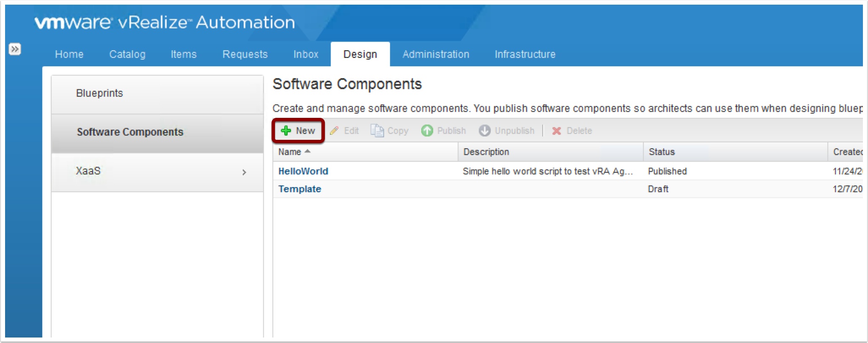Image resolution: width=868 pixels, height=343 pixels.
Task: Select Software Components in the sidebar
Action: click(130, 132)
